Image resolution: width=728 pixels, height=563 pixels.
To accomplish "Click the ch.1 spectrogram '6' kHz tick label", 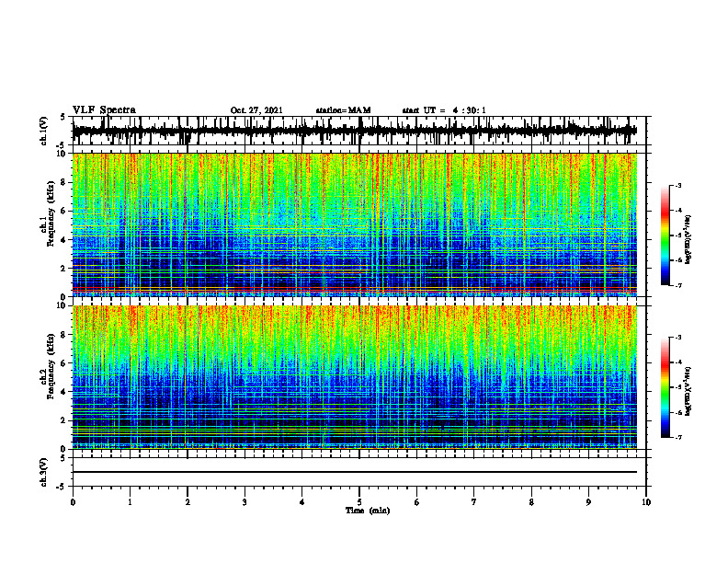I will click(x=63, y=212).
